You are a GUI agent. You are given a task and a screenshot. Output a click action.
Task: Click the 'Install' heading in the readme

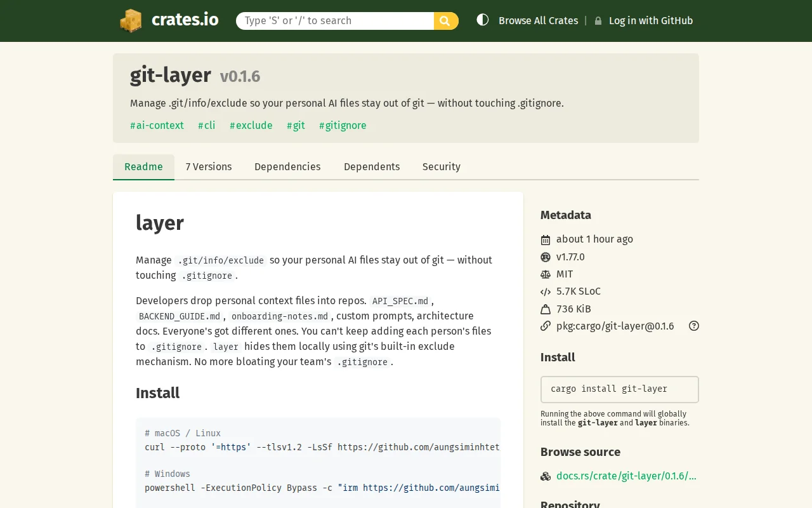point(157,393)
